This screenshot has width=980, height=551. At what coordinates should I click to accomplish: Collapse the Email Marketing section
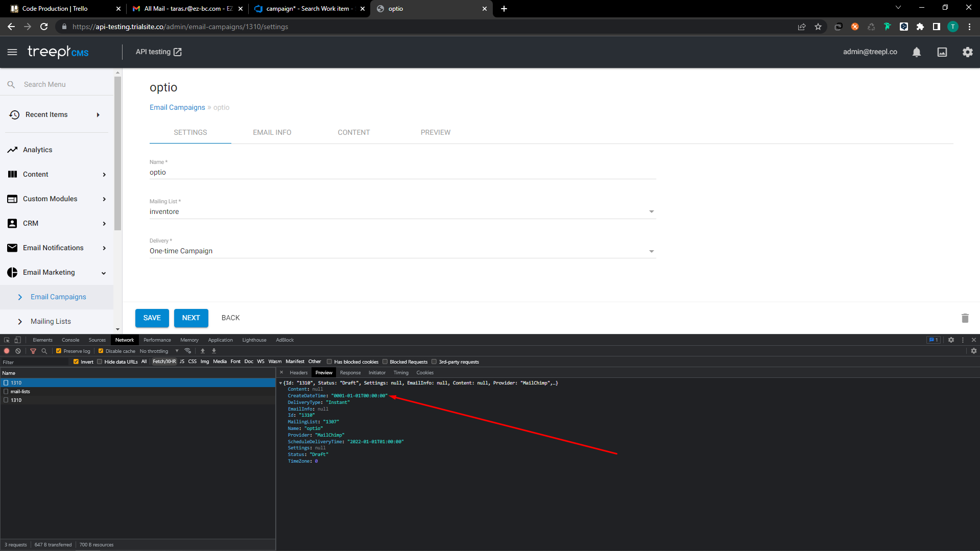[56, 273]
